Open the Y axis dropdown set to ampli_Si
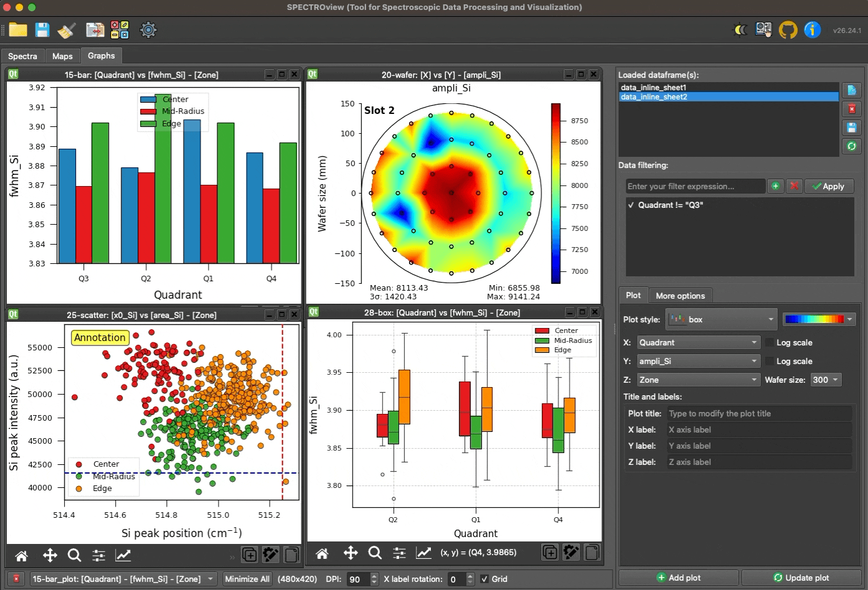 click(x=698, y=361)
